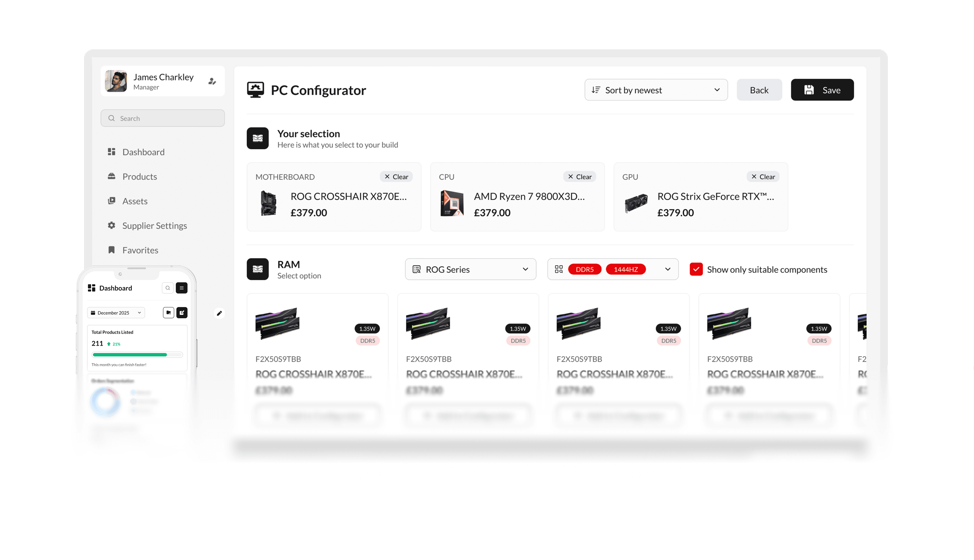Image resolution: width=974 pixels, height=560 pixels.
Task: Click the dark edit icon button in phone mockup
Action: click(x=182, y=313)
